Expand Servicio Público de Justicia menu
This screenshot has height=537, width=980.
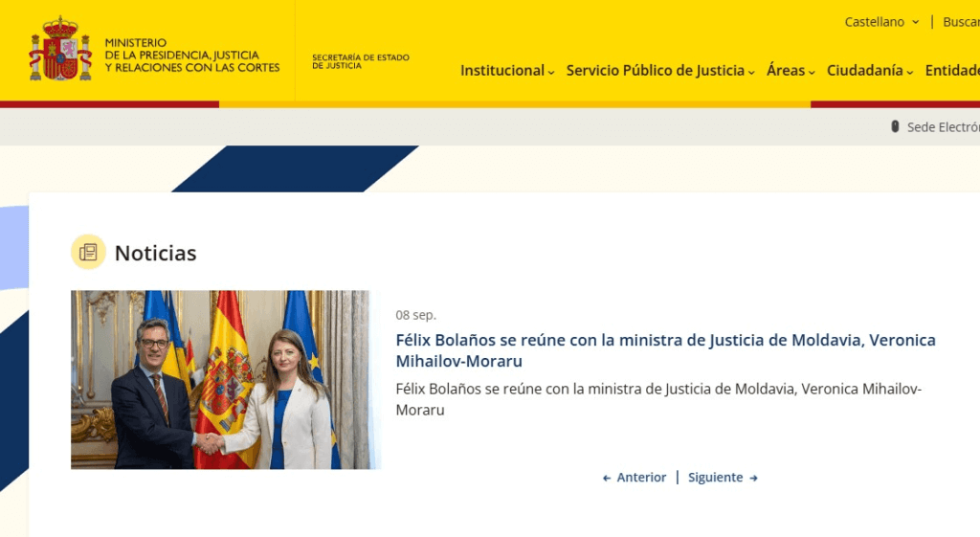click(660, 71)
